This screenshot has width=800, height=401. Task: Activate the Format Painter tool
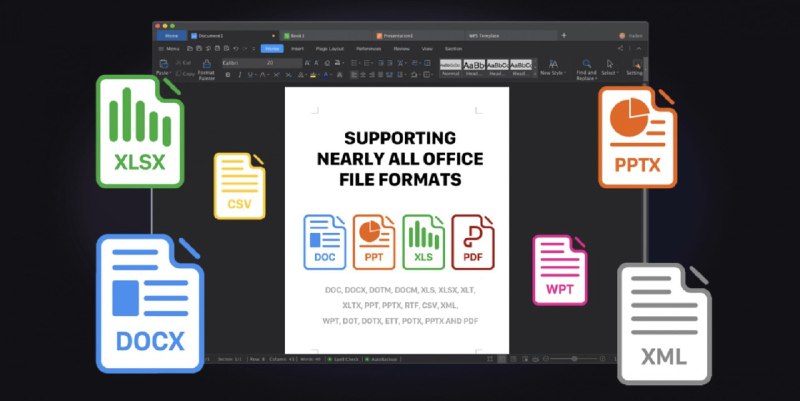(207, 70)
